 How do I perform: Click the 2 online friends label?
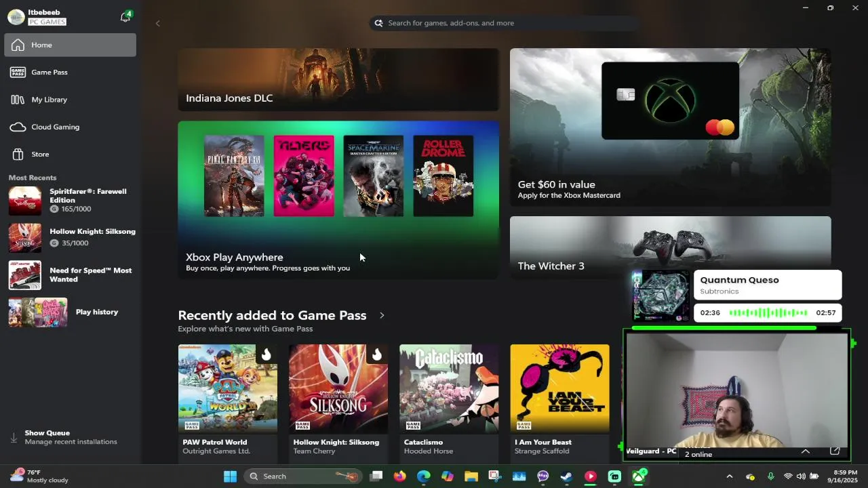coord(698,454)
